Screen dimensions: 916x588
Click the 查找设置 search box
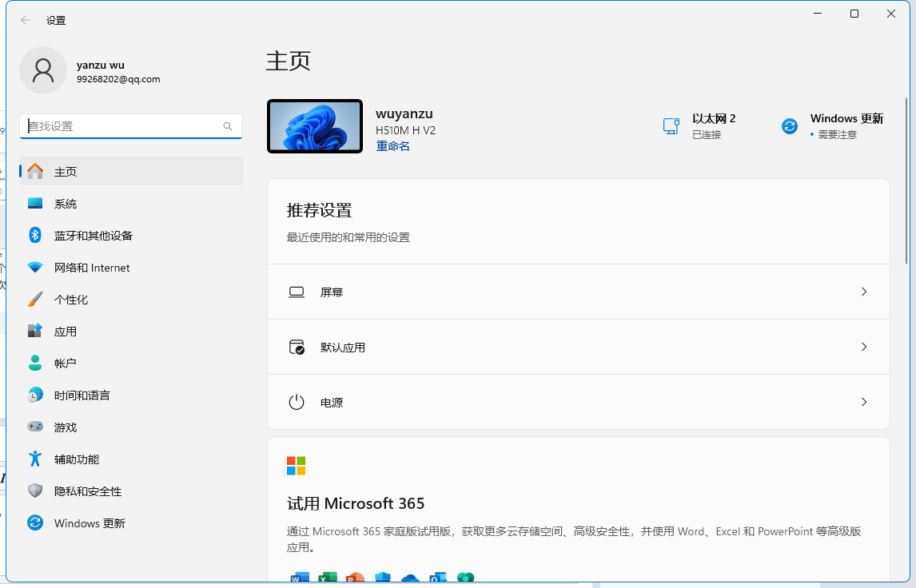124,126
